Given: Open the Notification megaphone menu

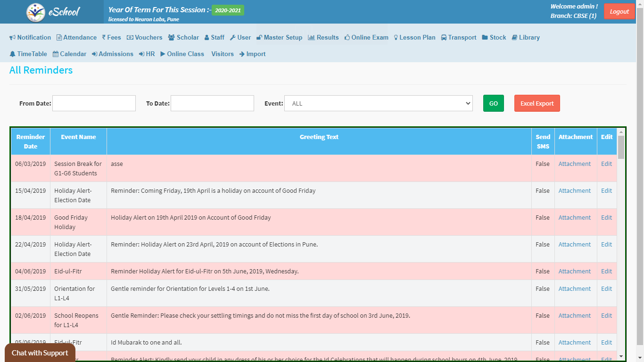Looking at the screenshot, I should pos(30,38).
